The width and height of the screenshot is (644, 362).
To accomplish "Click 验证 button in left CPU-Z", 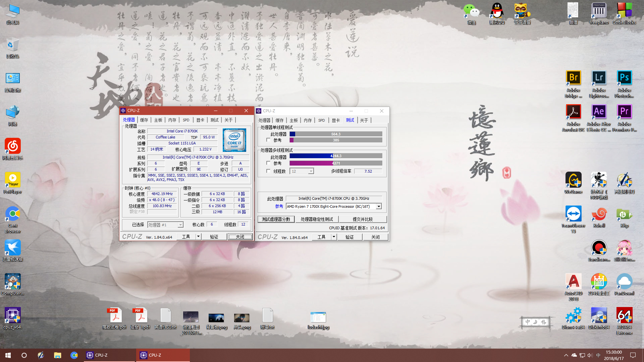I will pyautogui.click(x=214, y=237).
